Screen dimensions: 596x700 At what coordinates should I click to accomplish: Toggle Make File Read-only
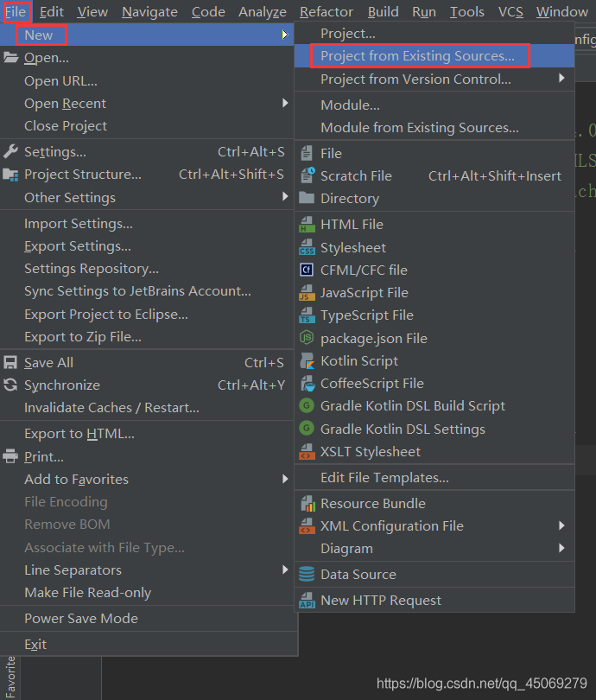(87, 593)
